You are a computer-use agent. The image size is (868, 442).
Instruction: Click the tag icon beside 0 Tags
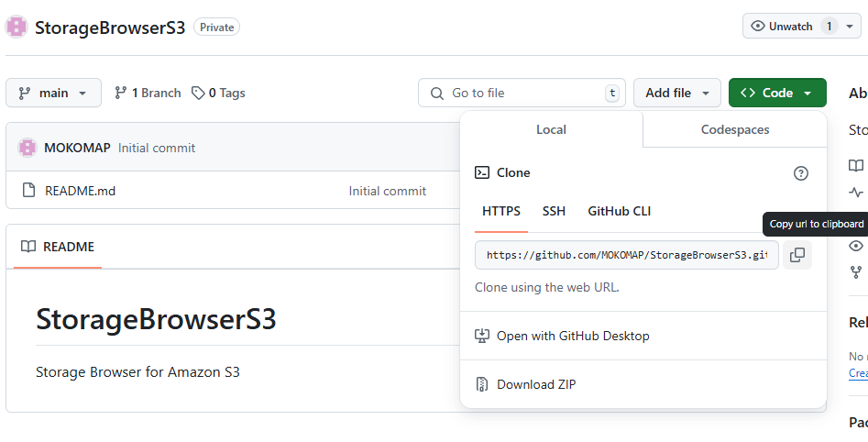(x=198, y=93)
